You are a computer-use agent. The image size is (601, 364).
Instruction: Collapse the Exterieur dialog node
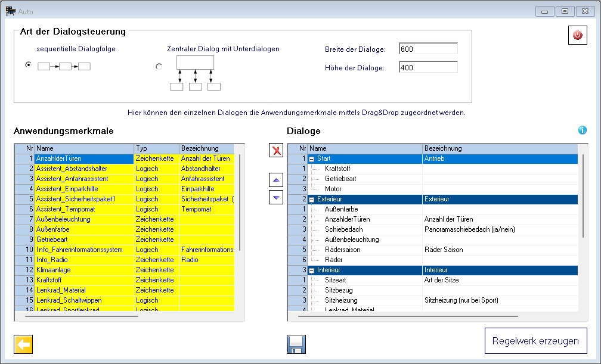(311, 199)
